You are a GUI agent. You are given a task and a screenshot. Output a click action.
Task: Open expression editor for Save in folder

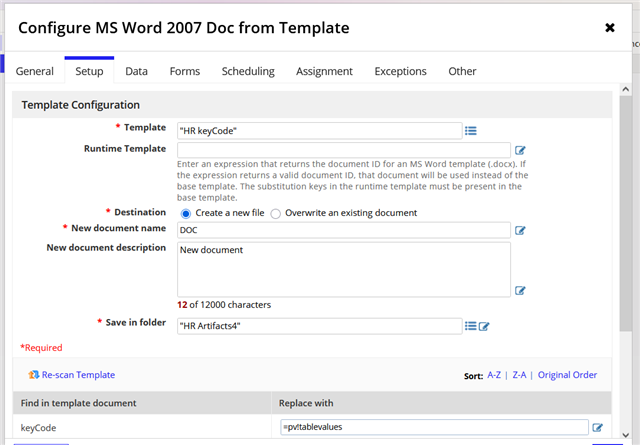point(484,326)
